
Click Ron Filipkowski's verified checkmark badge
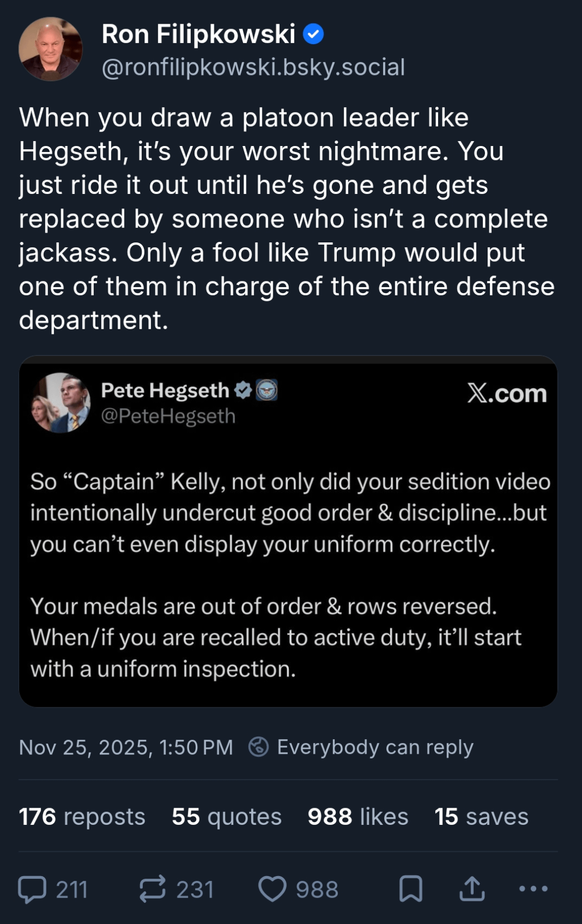click(313, 34)
